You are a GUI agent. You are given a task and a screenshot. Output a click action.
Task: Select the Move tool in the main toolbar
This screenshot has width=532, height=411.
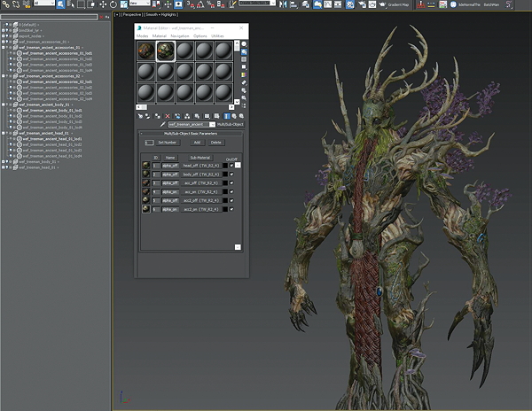[103, 4]
